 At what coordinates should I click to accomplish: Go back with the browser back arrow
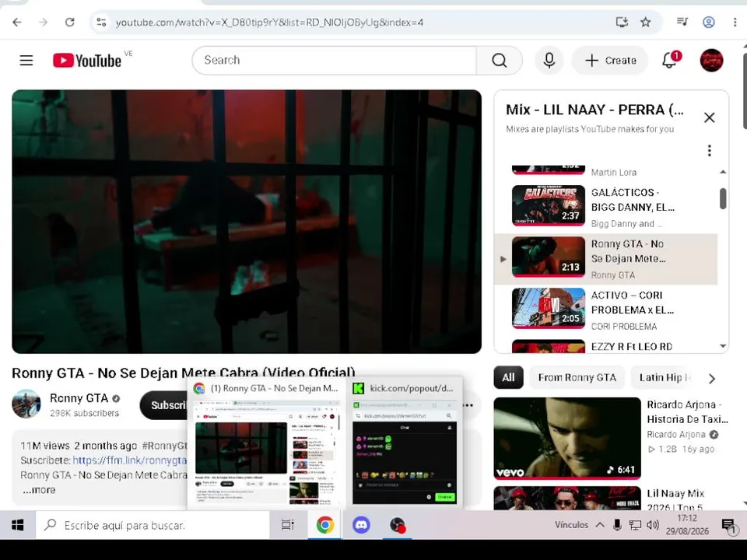click(x=17, y=23)
